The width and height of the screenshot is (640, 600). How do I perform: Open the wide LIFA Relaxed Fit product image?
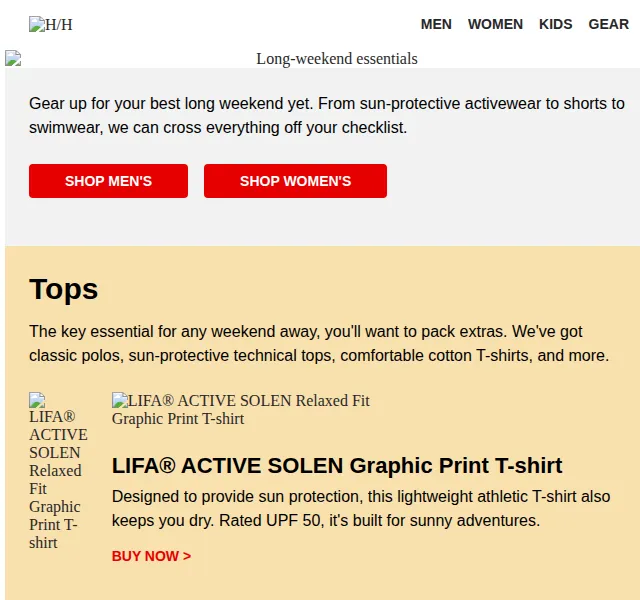(x=241, y=409)
